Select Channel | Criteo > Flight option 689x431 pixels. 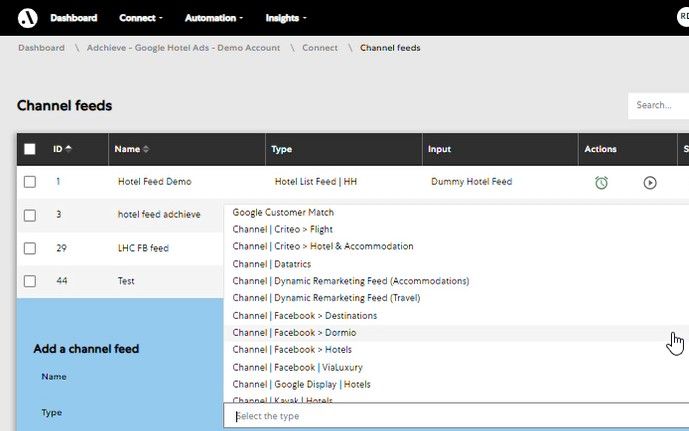click(283, 229)
